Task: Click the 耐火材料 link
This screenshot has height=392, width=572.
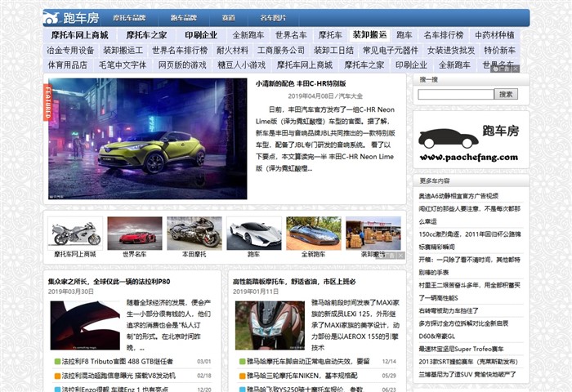Action: pyautogui.click(x=232, y=50)
